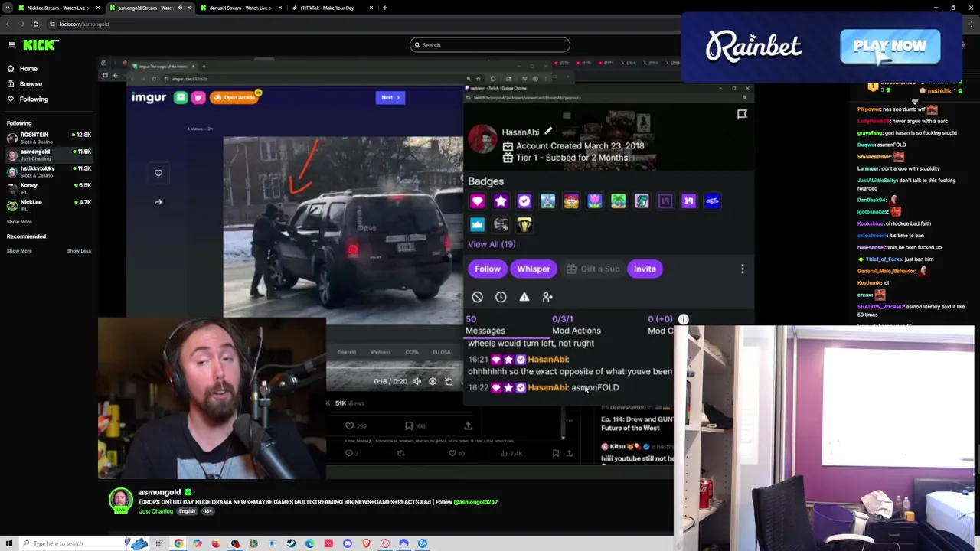Click Follow on HasanAbi viewer card
980x551 pixels.
click(487, 269)
